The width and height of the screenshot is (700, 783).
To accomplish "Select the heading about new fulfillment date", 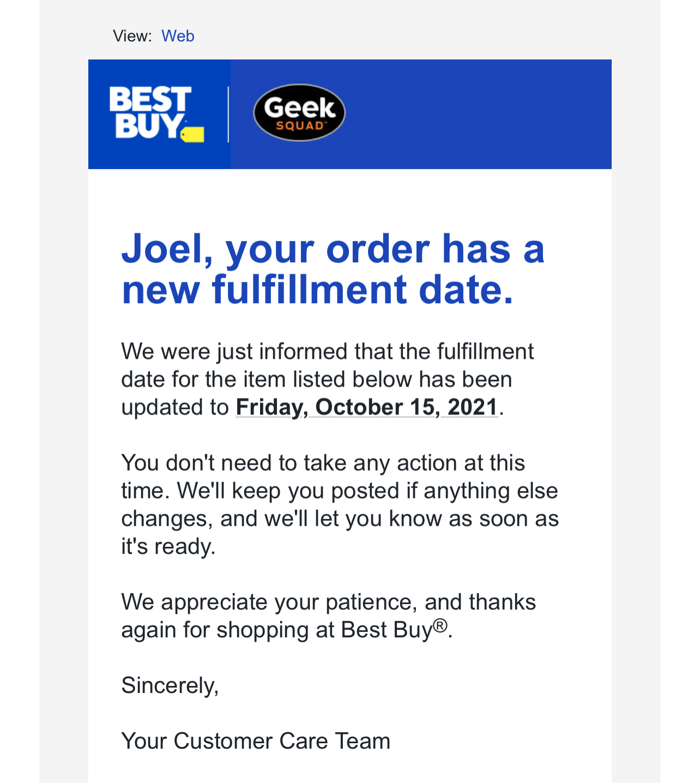I will tap(333, 269).
